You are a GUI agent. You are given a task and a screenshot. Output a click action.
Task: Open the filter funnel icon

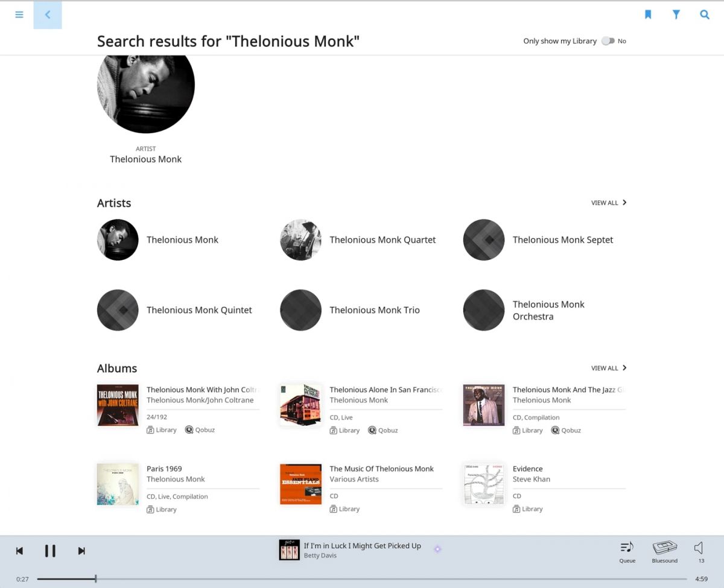[x=676, y=14]
